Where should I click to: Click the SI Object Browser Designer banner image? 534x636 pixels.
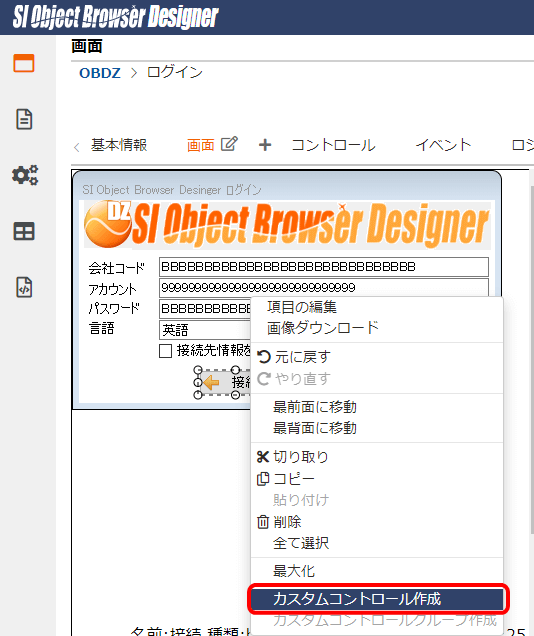tap(287, 224)
